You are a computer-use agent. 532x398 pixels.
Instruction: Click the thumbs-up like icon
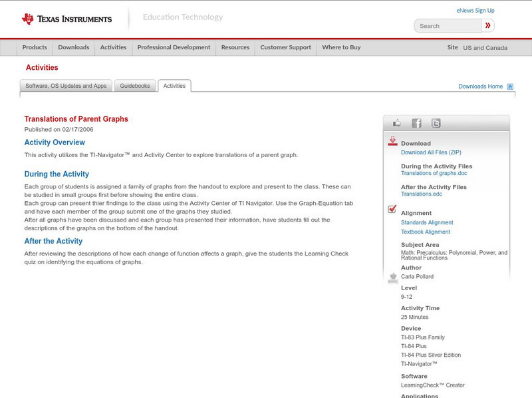click(396, 123)
